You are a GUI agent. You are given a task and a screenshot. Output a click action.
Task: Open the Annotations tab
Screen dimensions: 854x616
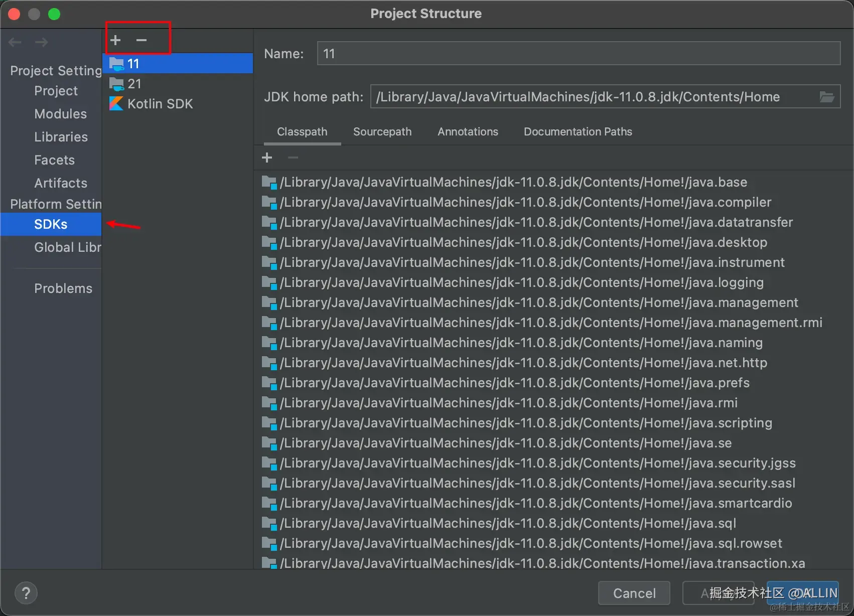[x=468, y=132]
